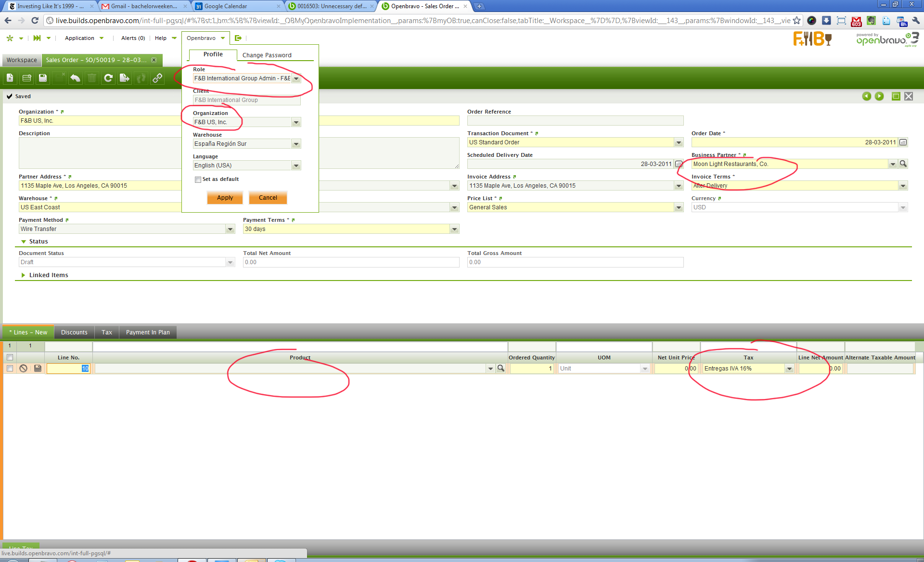
Task: Open Order Date calendar picker
Action: coord(903,142)
